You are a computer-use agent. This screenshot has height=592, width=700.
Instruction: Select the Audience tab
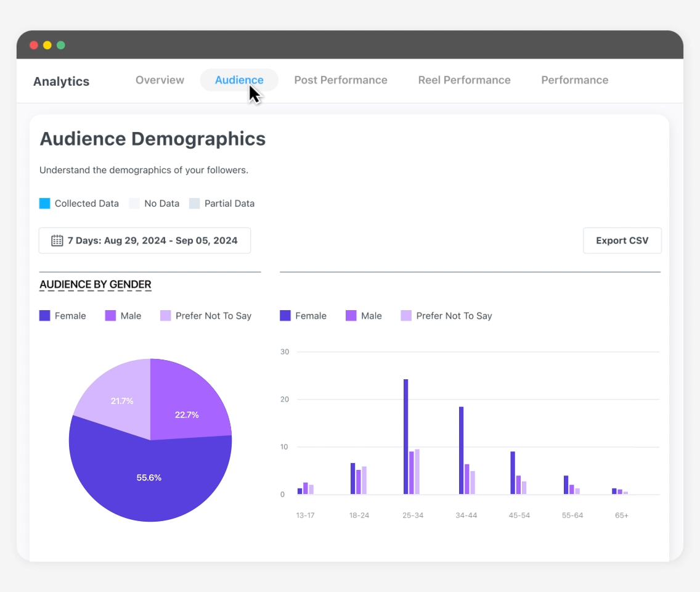coord(239,80)
